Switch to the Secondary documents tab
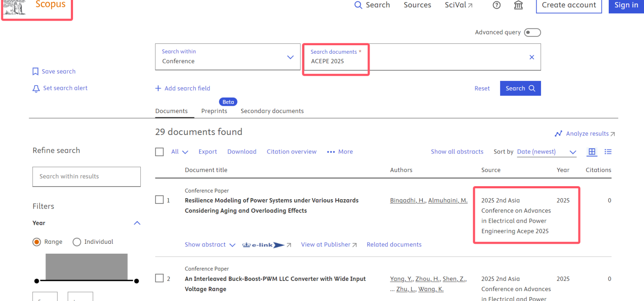The image size is (644, 301). (x=272, y=111)
